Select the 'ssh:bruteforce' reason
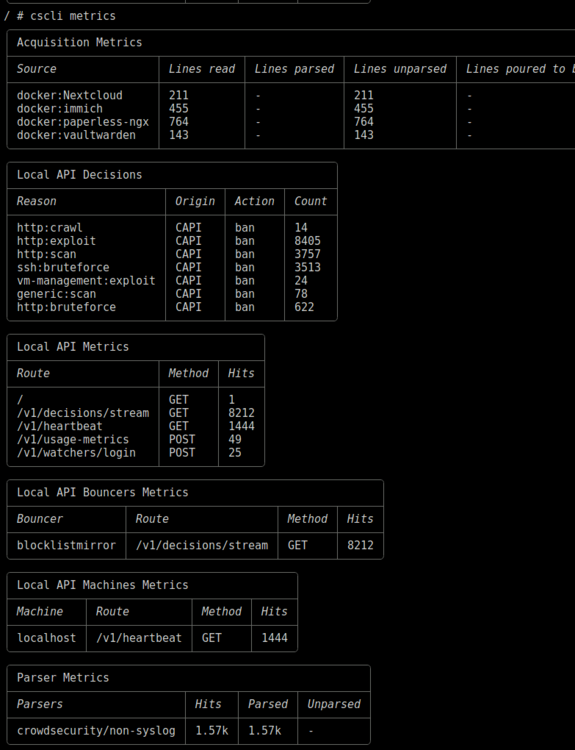Screen dimensions: 575x750 tap(63, 267)
